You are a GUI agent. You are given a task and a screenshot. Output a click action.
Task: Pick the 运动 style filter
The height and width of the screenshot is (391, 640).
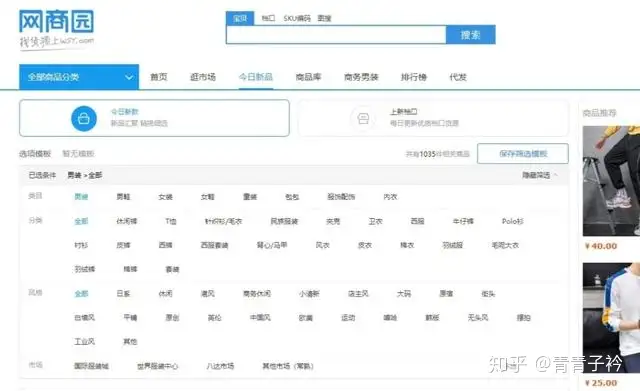pos(348,318)
